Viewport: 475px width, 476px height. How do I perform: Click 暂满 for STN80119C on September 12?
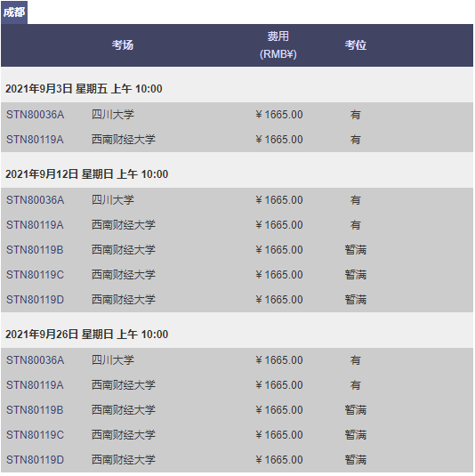click(x=356, y=275)
